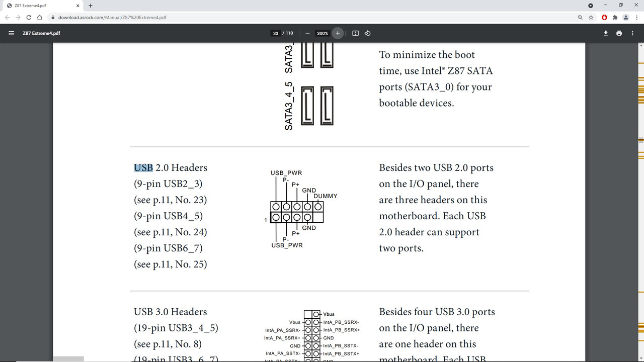Open the PDF viewer sidebar menu
Screen dimensions: 644x362
(11, 33)
